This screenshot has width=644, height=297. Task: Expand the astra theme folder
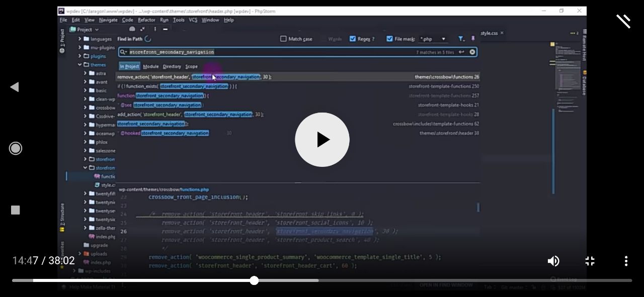pyautogui.click(x=86, y=73)
